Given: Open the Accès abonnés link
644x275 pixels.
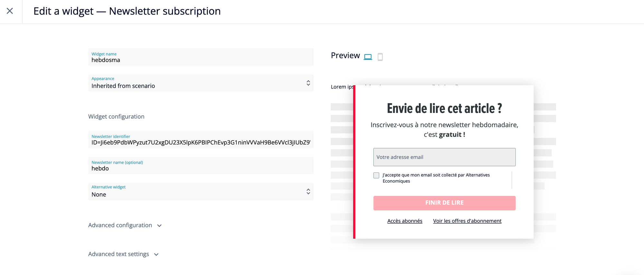Looking at the screenshot, I should click(405, 221).
